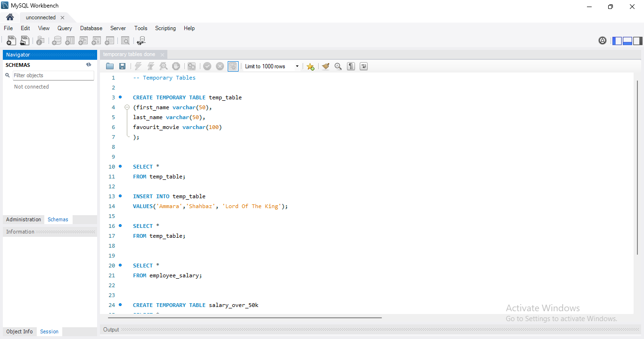Save the script to a file

coord(122,66)
